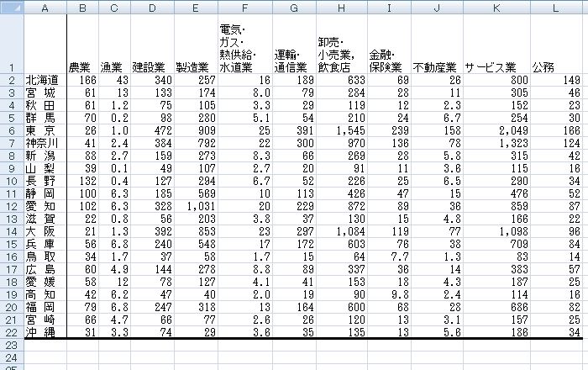Image resolution: width=588 pixels, height=370 pixels.
Task: Select the 宮崎 cell
Action: click(x=45, y=320)
